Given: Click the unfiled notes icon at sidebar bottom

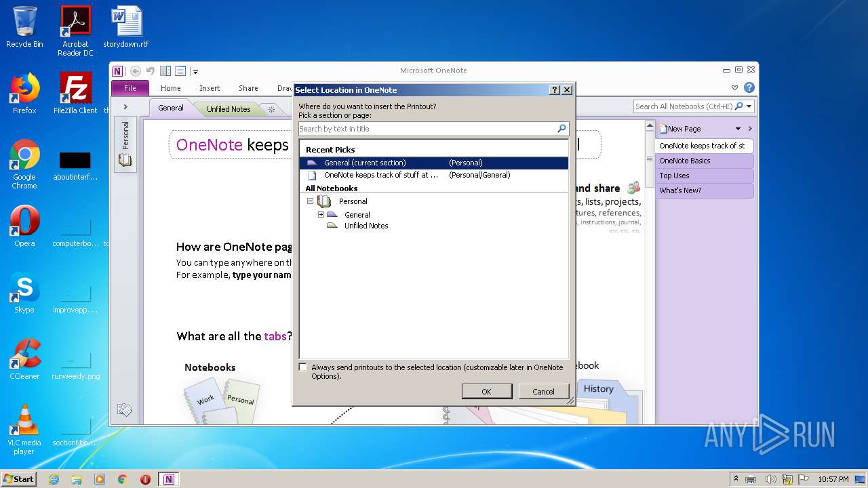Looking at the screenshot, I should click(125, 409).
